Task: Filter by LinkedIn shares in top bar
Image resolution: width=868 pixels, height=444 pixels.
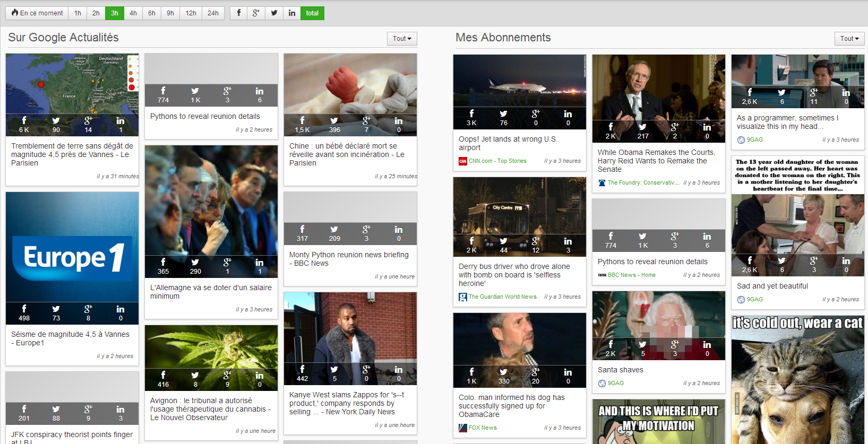Action: click(x=292, y=13)
